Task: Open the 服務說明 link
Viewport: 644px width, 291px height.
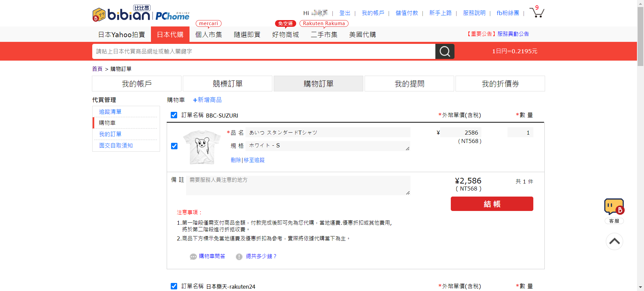Action: 474,13
